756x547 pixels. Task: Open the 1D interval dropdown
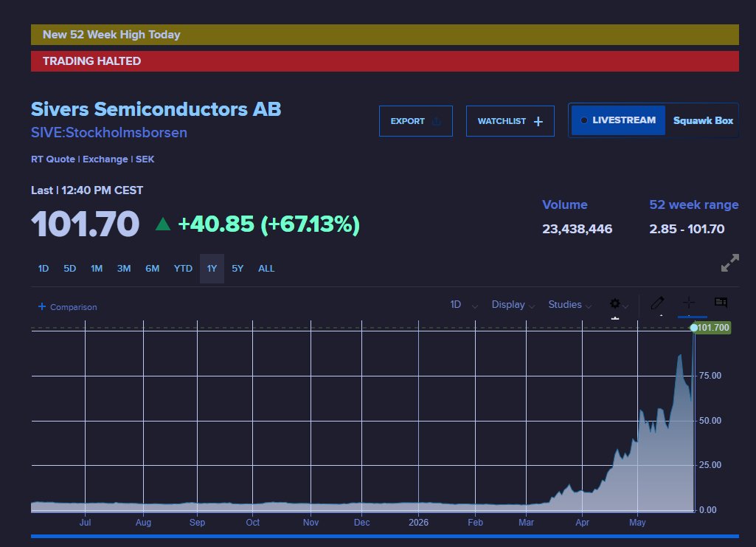(463, 305)
